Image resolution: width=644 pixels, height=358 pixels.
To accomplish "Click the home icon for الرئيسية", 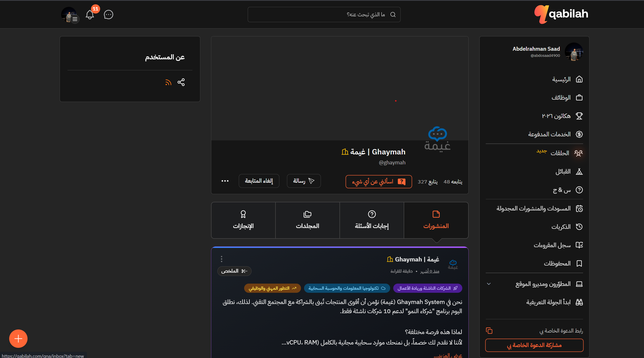I will pyautogui.click(x=579, y=79).
